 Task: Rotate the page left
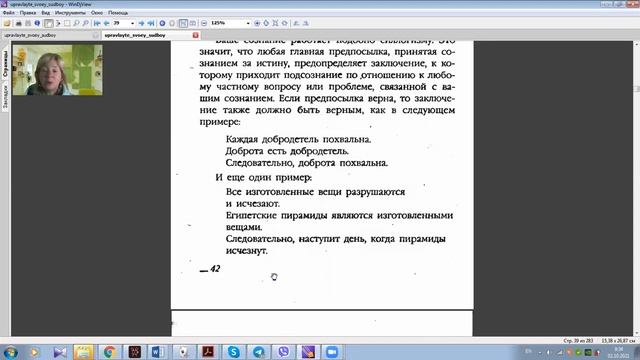point(296,23)
